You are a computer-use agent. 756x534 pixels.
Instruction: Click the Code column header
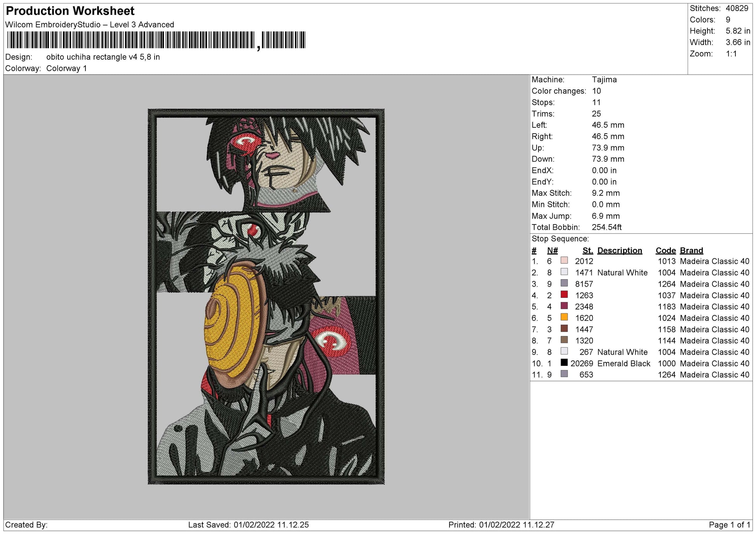coord(665,250)
